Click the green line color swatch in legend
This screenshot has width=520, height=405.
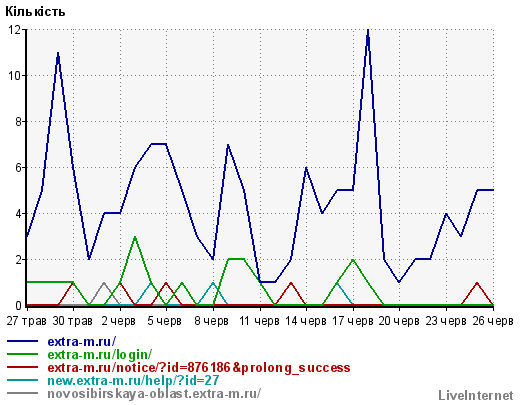point(22,354)
